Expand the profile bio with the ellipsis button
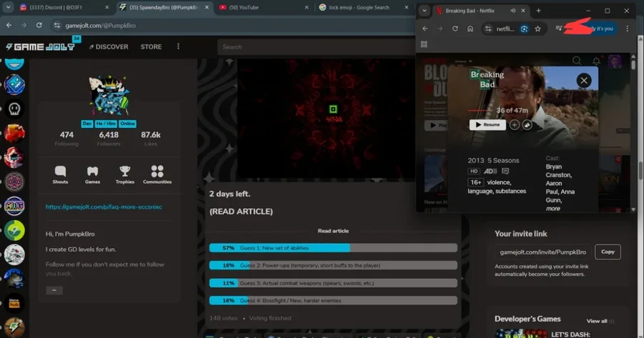Screen dimensions: 644x338 click(54, 290)
